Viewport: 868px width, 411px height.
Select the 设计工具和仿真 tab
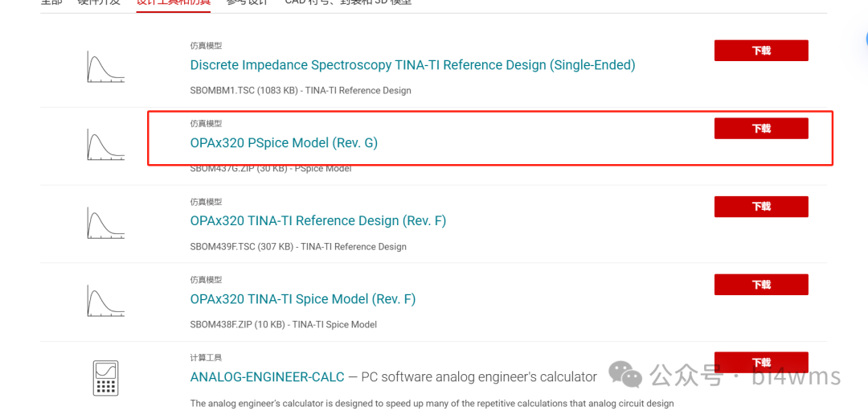[x=174, y=2]
